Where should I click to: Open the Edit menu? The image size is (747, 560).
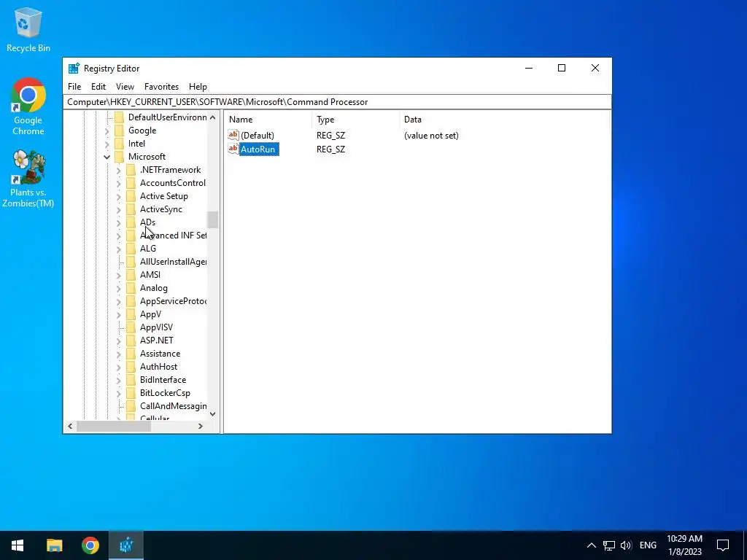pyautogui.click(x=98, y=87)
